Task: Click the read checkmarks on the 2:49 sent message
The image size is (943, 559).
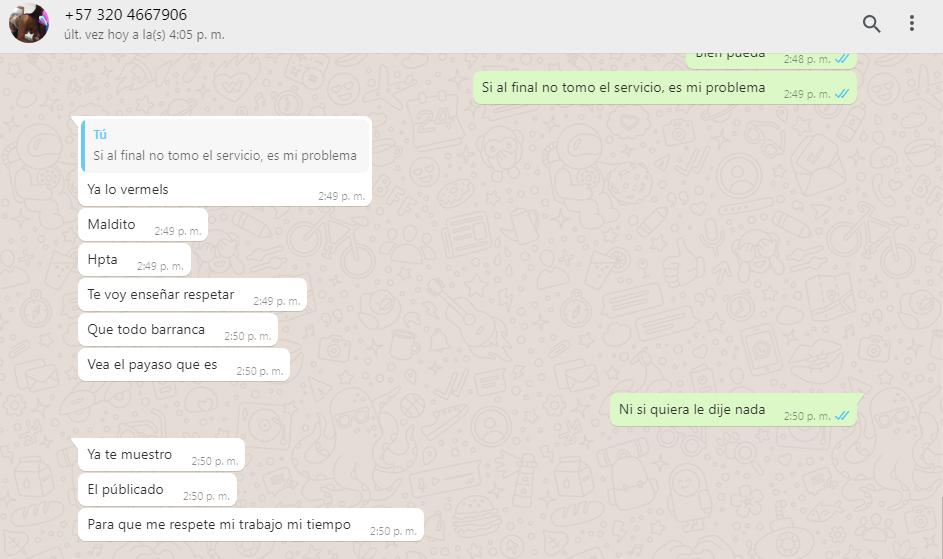Action: click(842, 94)
